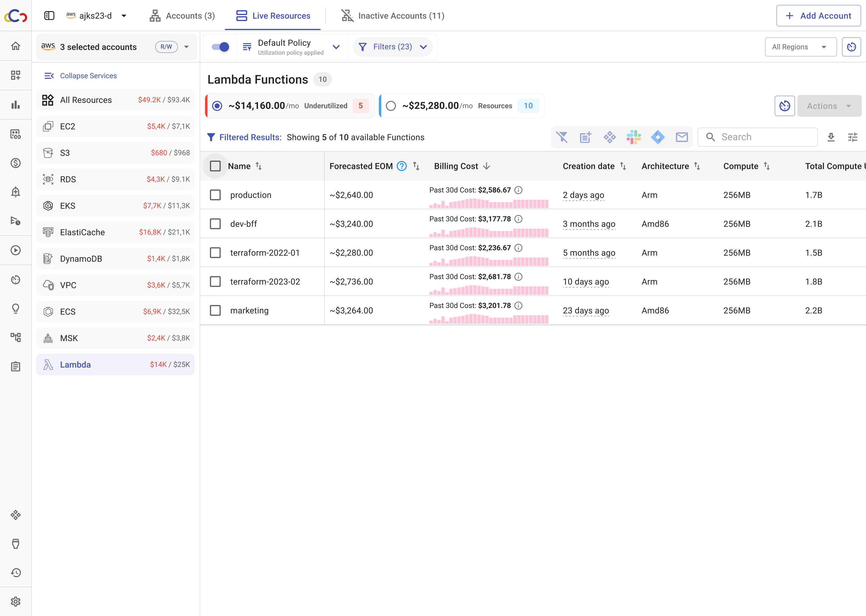Open the Actions dropdown button
The image size is (866, 616).
tap(829, 106)
